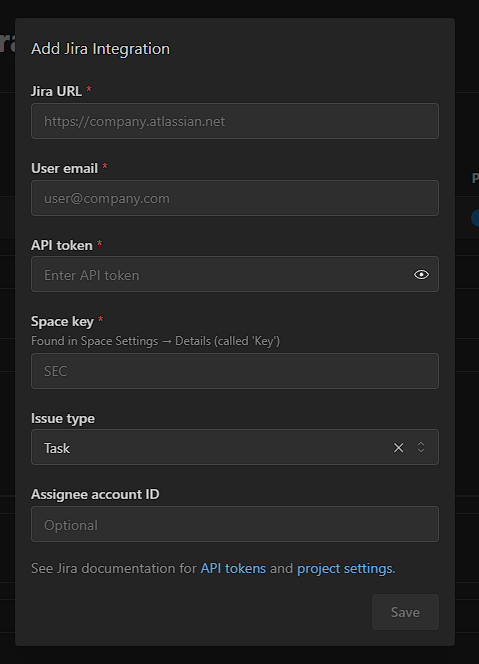Open the API tokens documentation link
479x664 pixels.
(x=233, y=568)
